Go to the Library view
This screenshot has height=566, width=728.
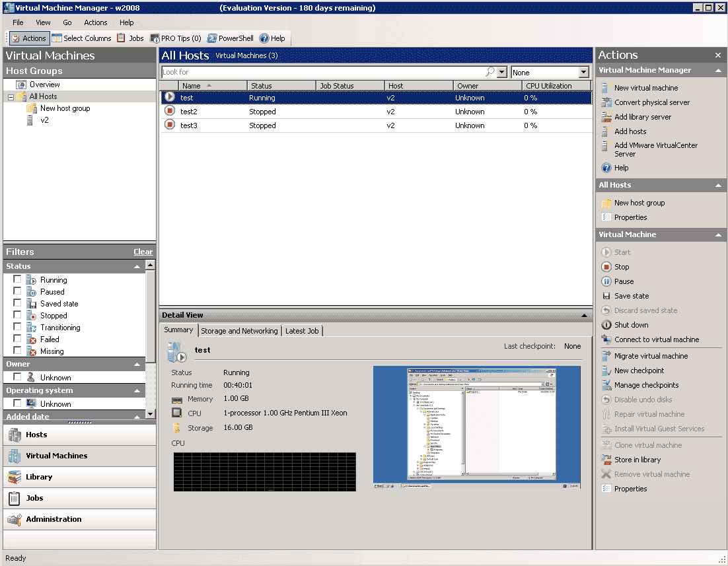[x=80, y=477]
